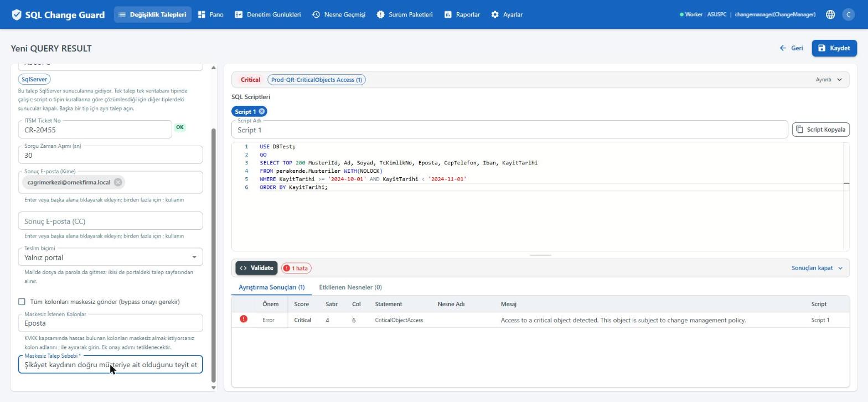Image resolution: width=868 pixels, height=402 pixels.
Task: Run the Validate button
Action: click(x=256, y=268)
